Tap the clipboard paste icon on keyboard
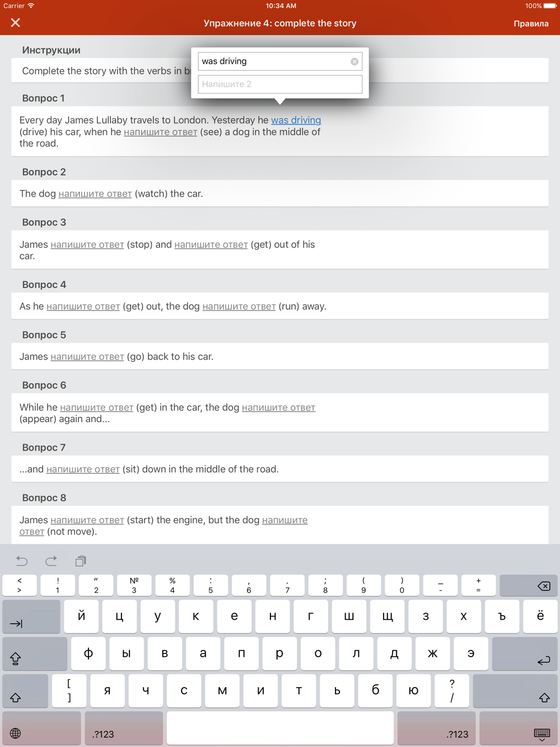Screen dimensions: 560x747 click(x=81, y=561)
